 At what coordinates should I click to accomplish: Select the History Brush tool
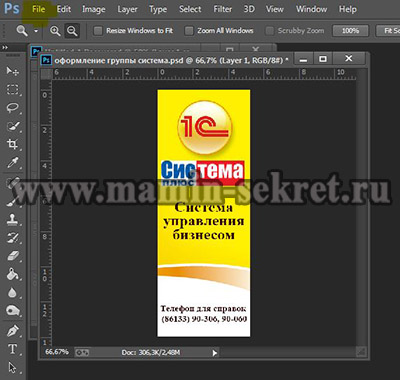click(x=13, y=238)
